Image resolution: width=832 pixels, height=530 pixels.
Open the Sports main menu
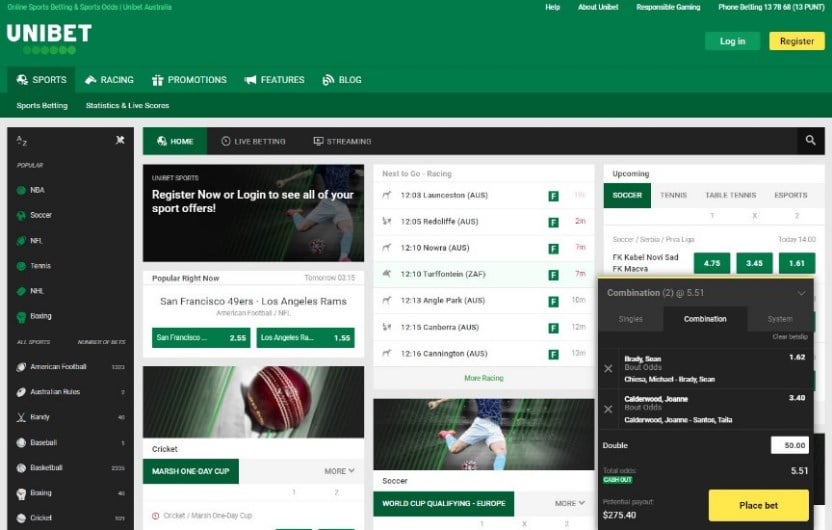click(x=41, y=80)
